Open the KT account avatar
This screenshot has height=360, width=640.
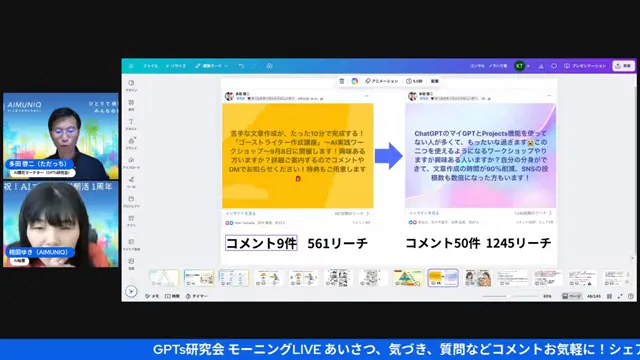pyautogui.click(x=519, y=66)
